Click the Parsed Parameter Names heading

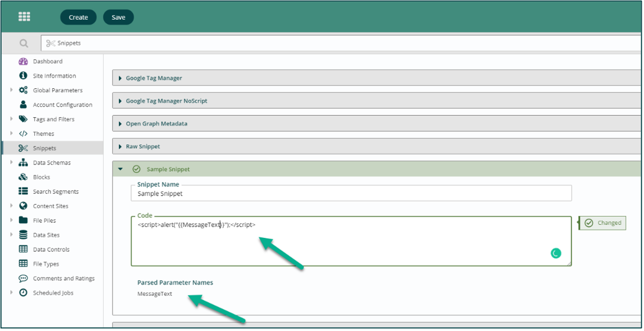tap(175, 282)
